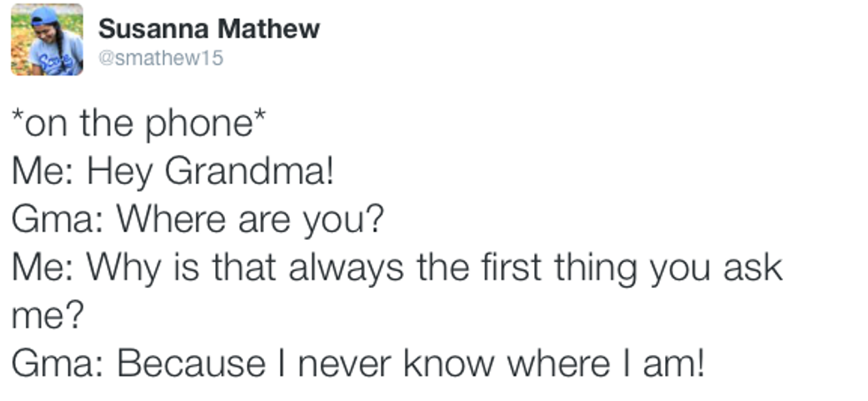Open the Susanna Mathew display name link
This screenshot has height=401, width=868.
[208, 28]
